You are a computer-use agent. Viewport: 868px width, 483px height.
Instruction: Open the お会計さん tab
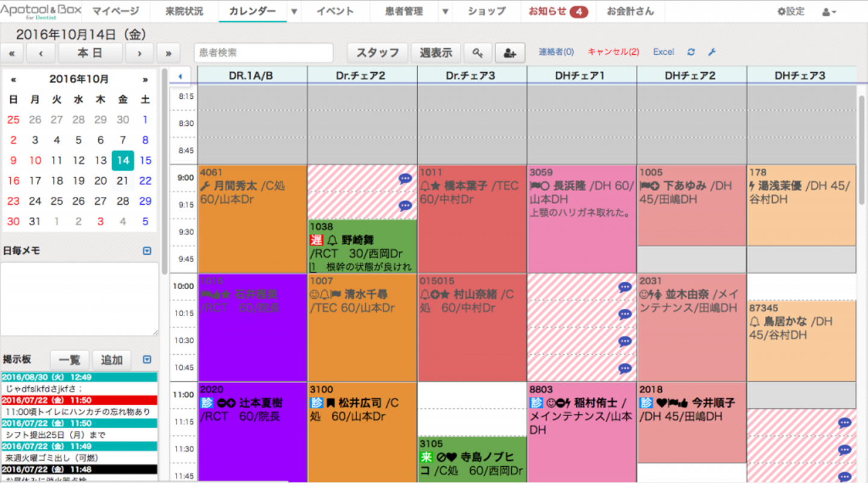coord(630,11)
